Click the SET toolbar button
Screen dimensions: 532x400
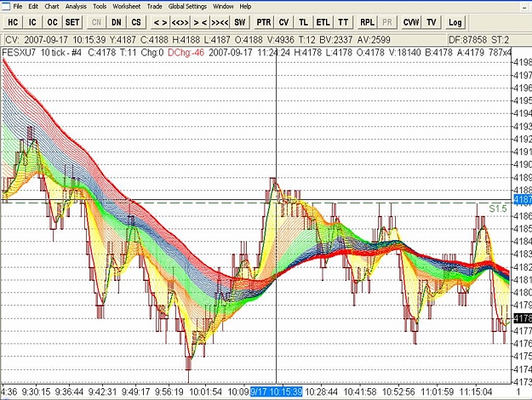click(x=72, y=22)
